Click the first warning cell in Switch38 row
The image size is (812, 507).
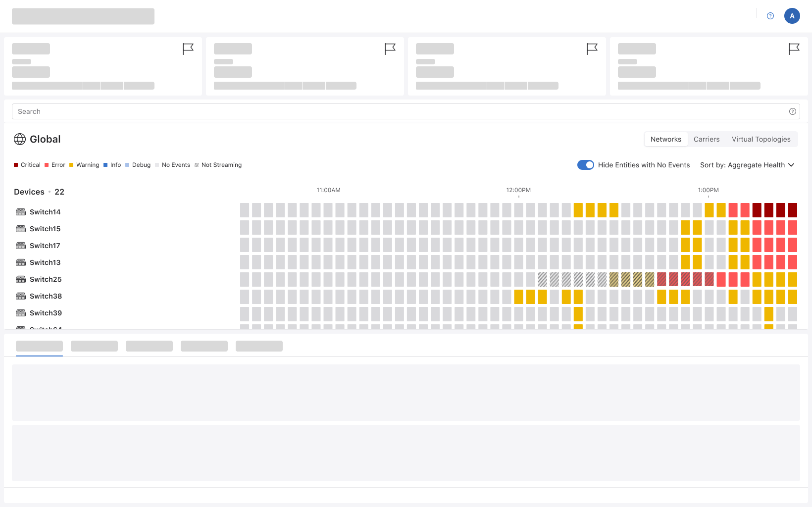[x=518, y=297]
